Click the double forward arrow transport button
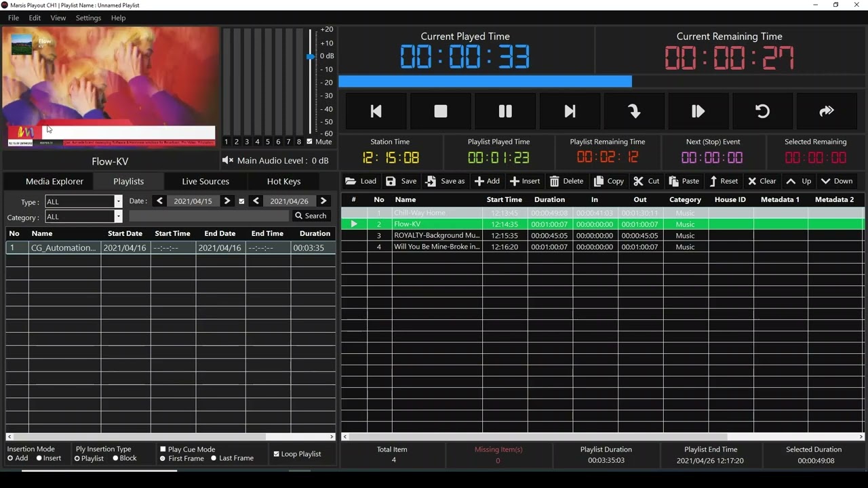 pyautogui.click(x=827, y=111)
